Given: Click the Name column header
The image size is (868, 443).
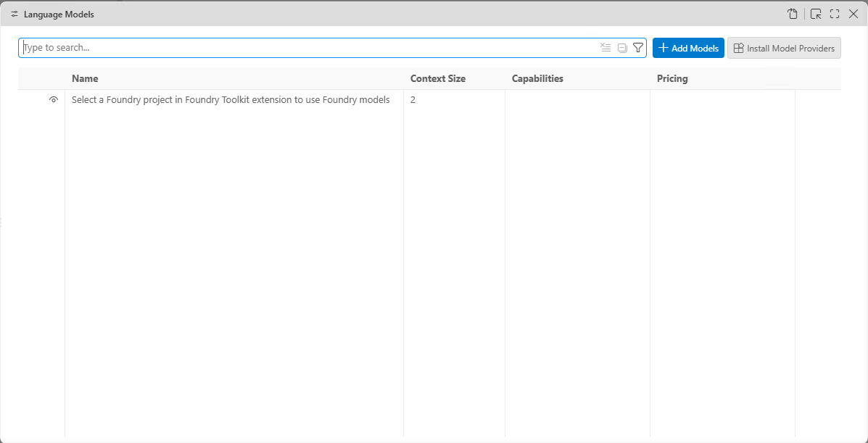Looking at the screenshot, I should tap(85, 78).
